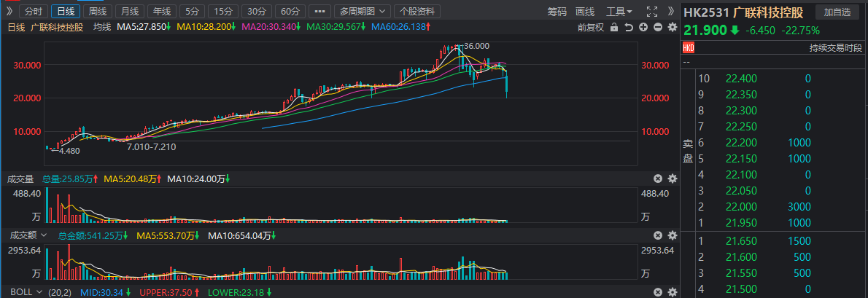Open the 工具 dropdown menu

[x=619, y=12]
